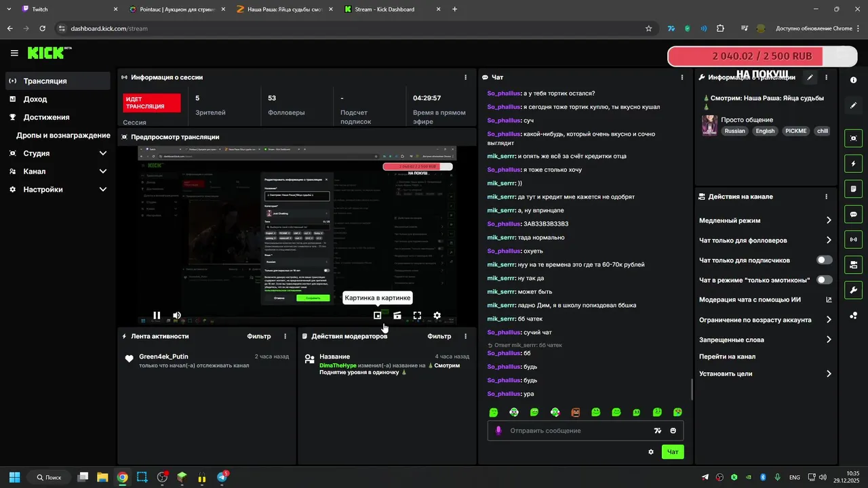Viewport: 868px width, 488px height.
Task: Click the Russian stream tag
Action: click(734, 131)
